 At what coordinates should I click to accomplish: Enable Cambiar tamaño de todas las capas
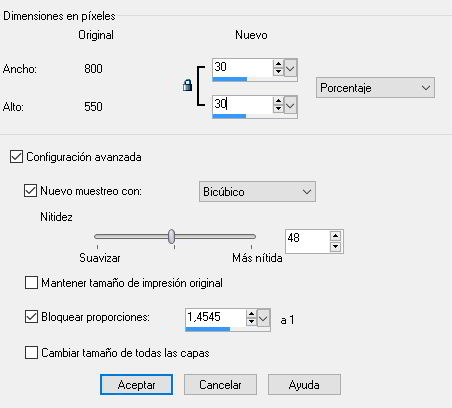pos(31,353)
